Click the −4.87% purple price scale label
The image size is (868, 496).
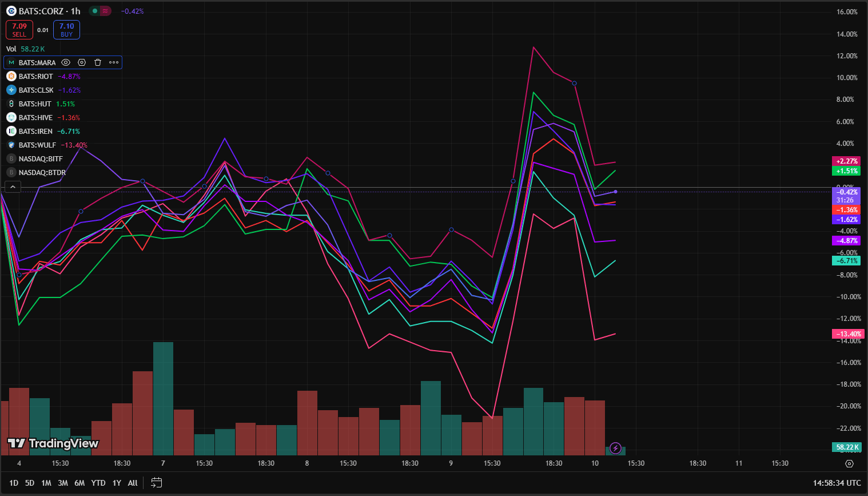click(846, 241)
